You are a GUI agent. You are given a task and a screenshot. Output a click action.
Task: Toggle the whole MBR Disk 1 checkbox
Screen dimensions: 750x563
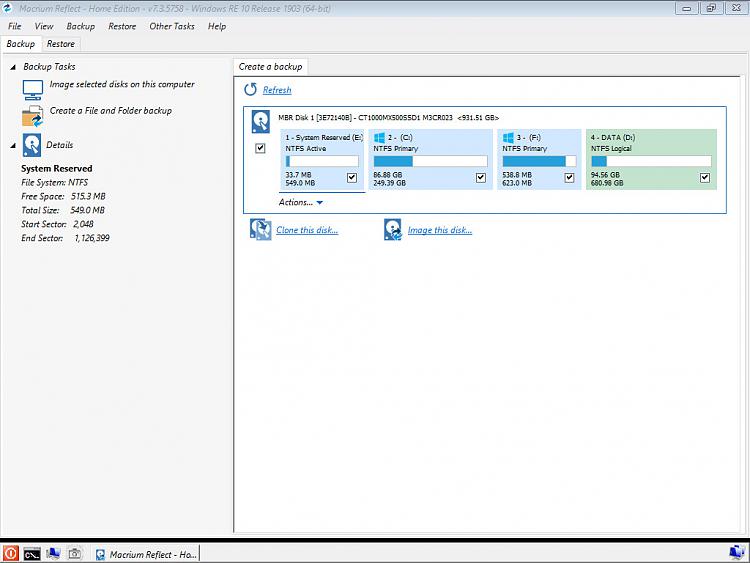click(260, 148)
